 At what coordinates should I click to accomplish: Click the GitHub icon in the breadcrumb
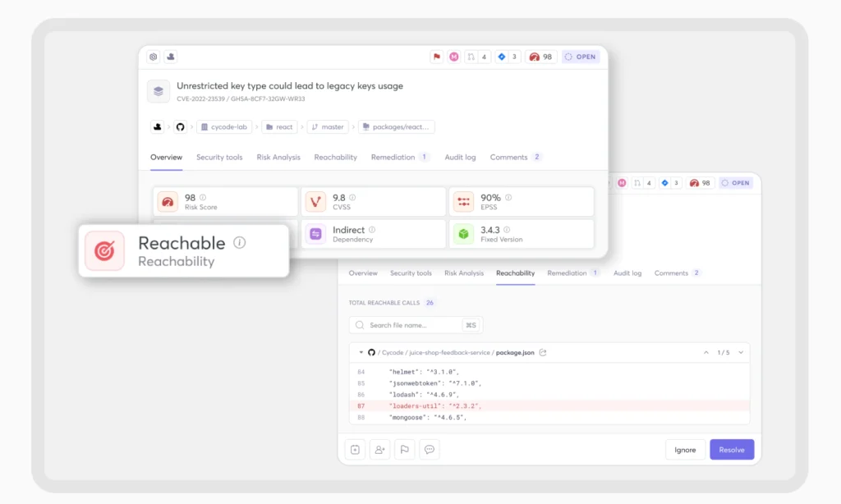pyautogui.click(x=180, y=127)
